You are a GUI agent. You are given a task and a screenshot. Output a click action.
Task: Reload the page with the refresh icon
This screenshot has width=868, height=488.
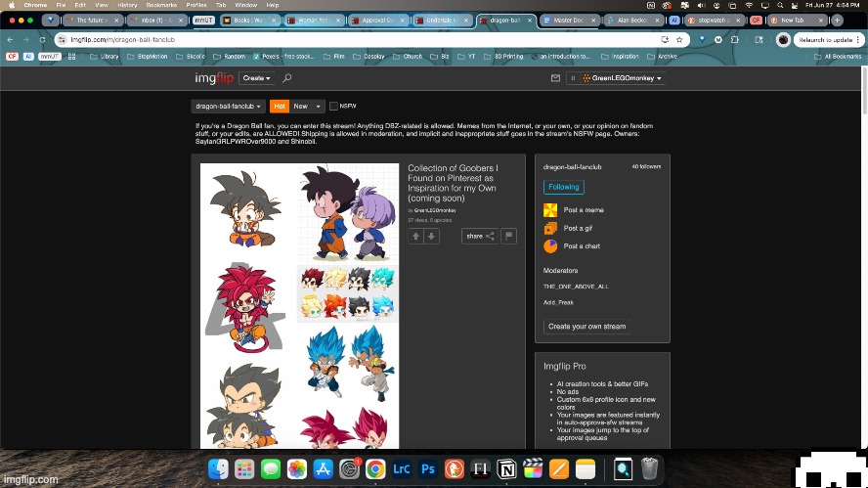42,40
